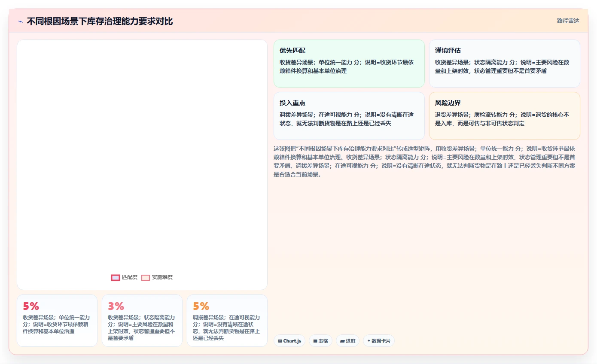Click the icon in the 进度 chip

point(342,341)
